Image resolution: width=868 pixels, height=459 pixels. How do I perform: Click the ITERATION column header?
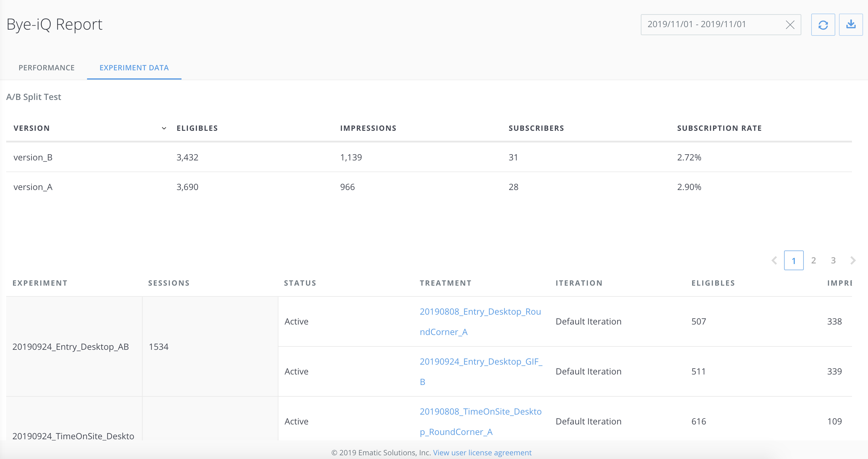tap(579, 283)
